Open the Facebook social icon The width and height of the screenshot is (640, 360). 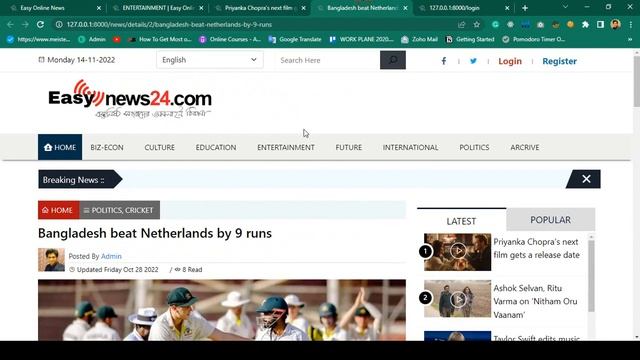point(444,61)
